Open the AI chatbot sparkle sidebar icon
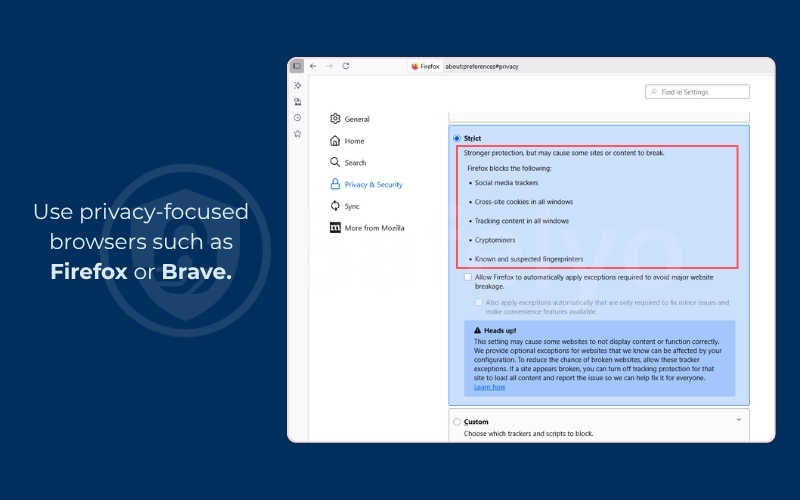This screenshot has width=800, height=500. point(298,85)
